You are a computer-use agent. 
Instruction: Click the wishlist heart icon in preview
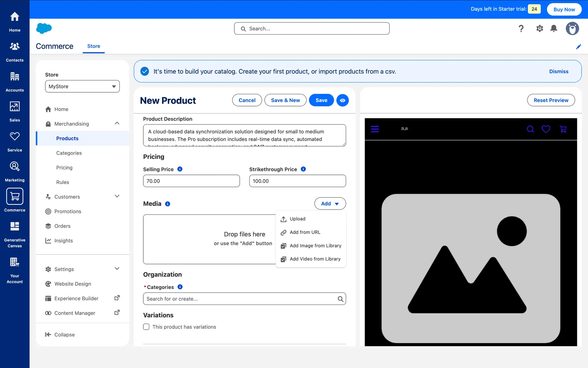(x=546, y=129)
